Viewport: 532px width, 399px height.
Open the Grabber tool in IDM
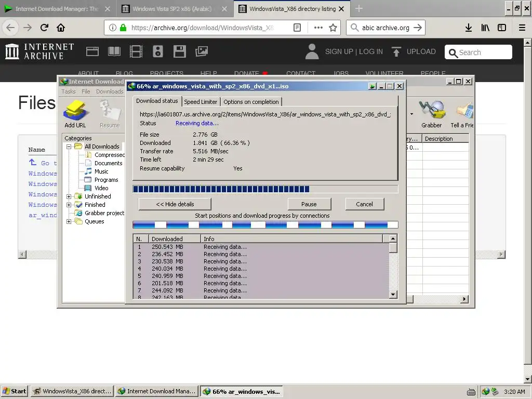point(431,114)
